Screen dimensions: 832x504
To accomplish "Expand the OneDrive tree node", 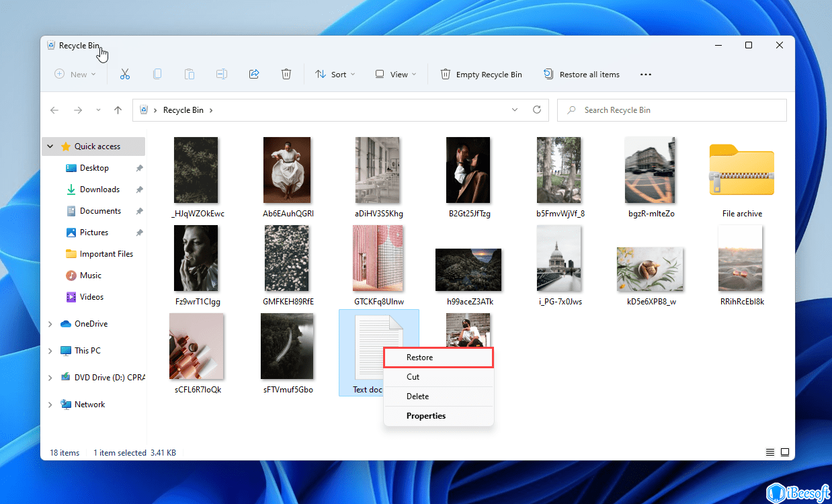I will (50, 324).
